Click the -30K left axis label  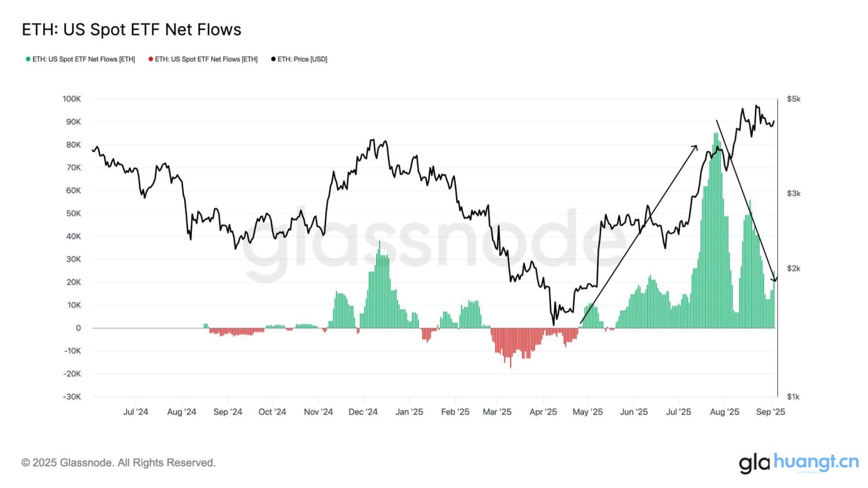72,397
